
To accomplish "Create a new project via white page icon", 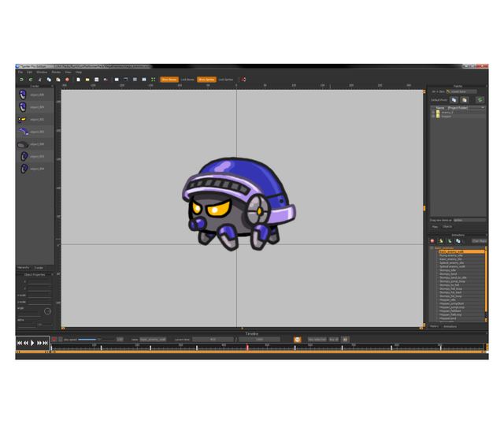I will click(x=78, y=80).
